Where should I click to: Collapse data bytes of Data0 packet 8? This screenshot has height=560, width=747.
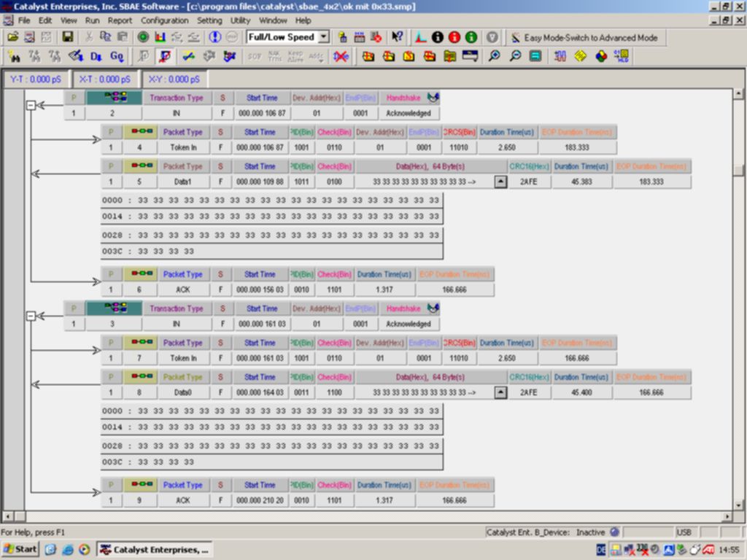(500, 392)
